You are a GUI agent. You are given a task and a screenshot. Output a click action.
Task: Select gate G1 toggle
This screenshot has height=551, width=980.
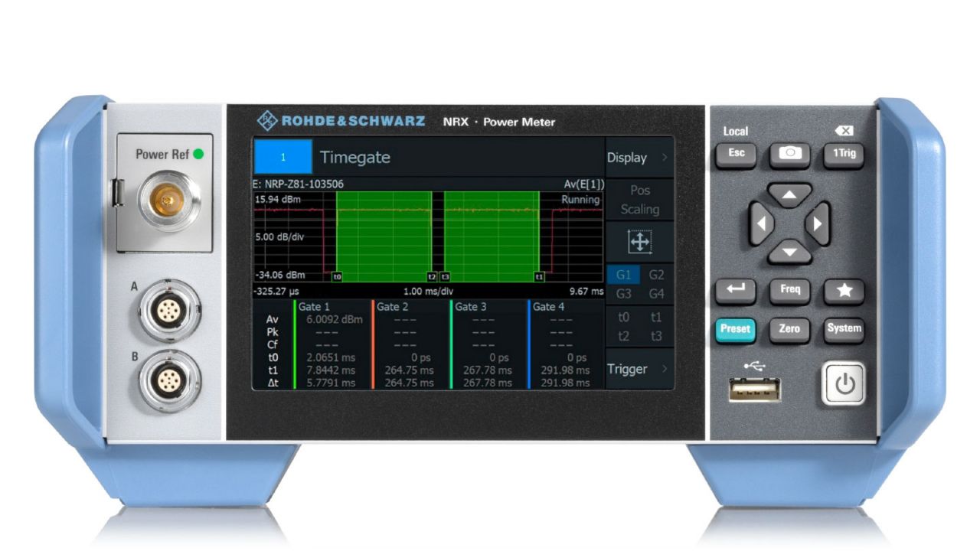pyautogui.click(x=623, y=275)
